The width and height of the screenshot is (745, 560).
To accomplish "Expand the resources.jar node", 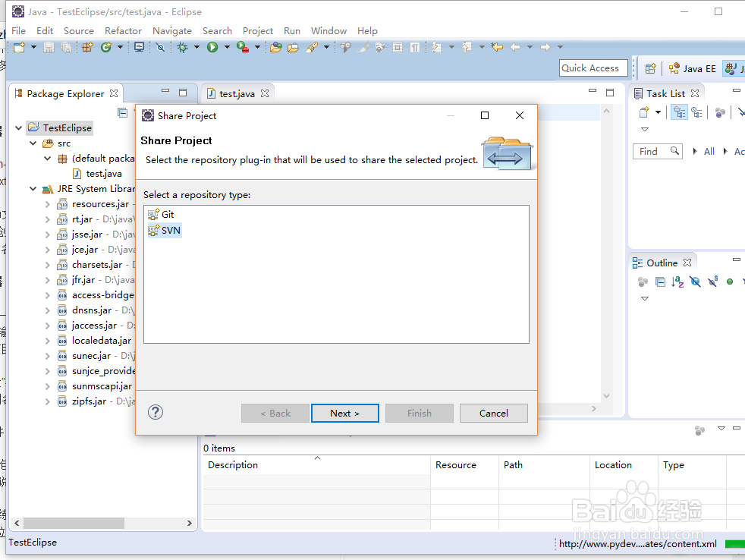I will click(x=47, y=204).
